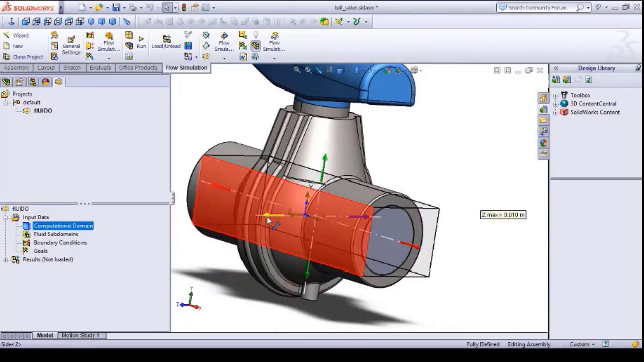Click the Save floppy disk icon
Image resolution: width=644 pixels, height=362 pixels.
pos(116,7)
